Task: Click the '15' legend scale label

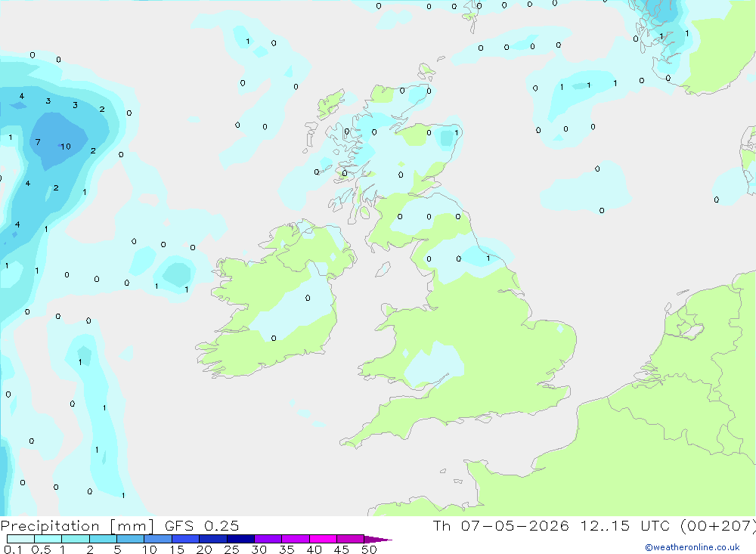Action: [176, 549]
